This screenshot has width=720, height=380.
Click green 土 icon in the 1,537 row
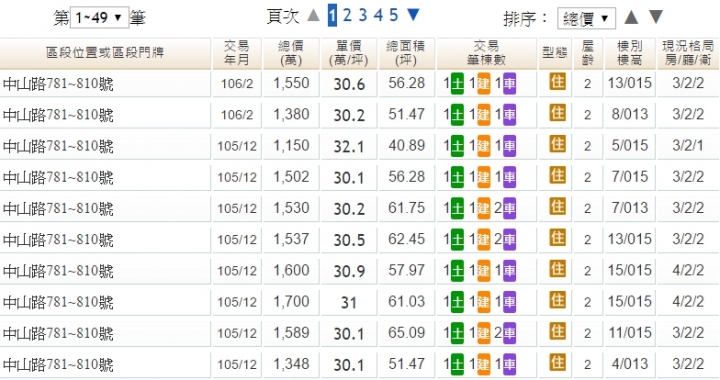[457, 240]
